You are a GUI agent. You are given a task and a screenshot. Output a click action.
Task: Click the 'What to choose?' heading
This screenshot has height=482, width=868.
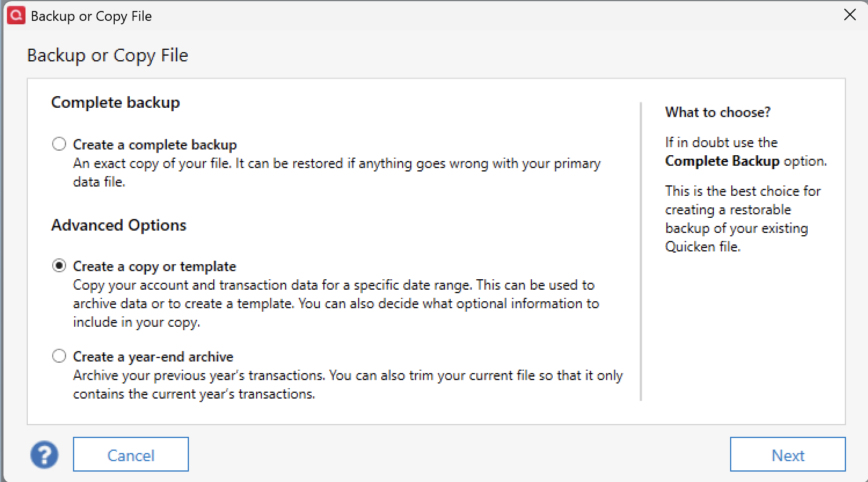tap(717, 112)
